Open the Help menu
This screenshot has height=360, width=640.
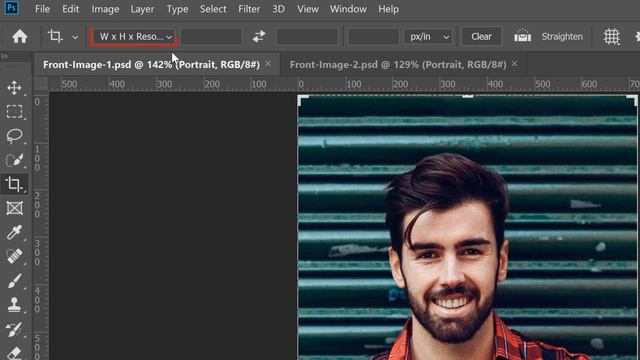[x=388, y=9]
